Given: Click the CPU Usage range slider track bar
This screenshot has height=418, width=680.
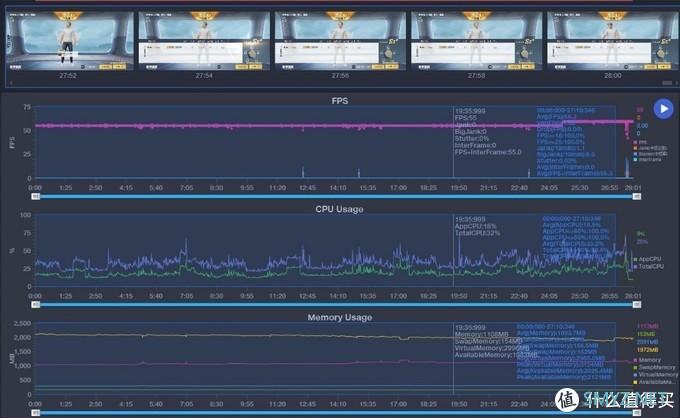Looking at the screenshot, I should [336, 305].
